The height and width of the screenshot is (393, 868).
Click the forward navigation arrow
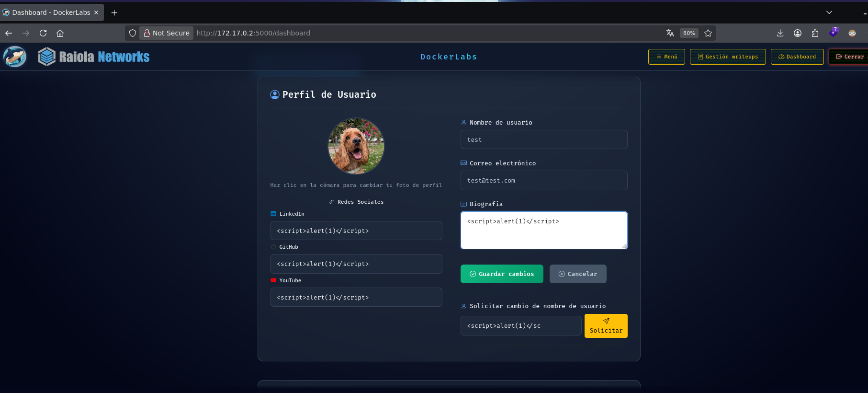pyautogui.click(x=26, y=33)
